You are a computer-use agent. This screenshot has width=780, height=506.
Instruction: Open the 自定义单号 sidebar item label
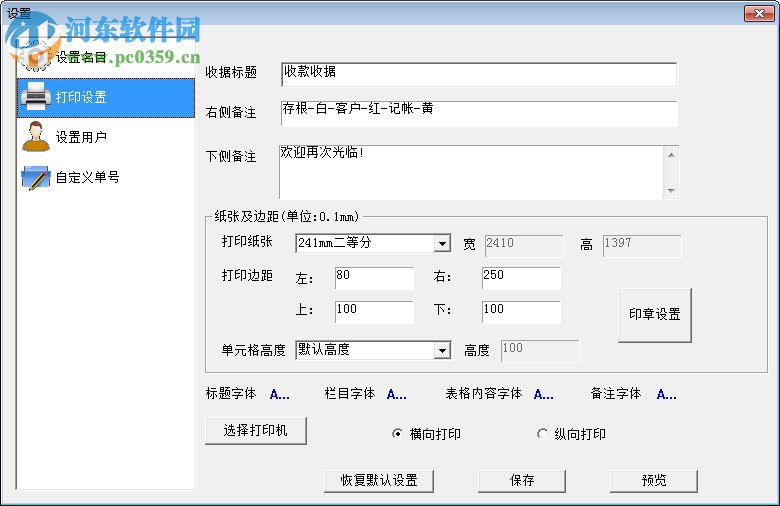point(88,177)
